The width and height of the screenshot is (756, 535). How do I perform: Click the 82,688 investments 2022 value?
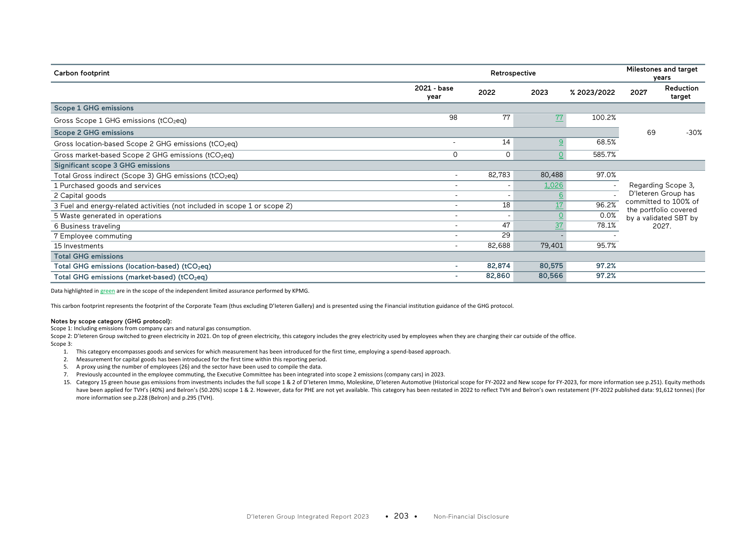499,246
